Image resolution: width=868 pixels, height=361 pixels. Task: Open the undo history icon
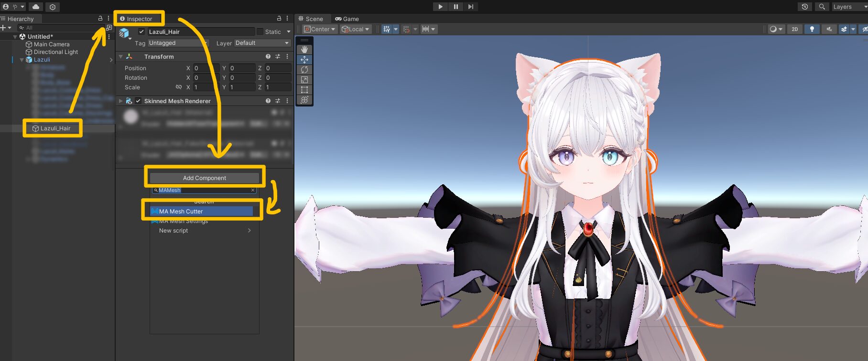pos(805,7)
